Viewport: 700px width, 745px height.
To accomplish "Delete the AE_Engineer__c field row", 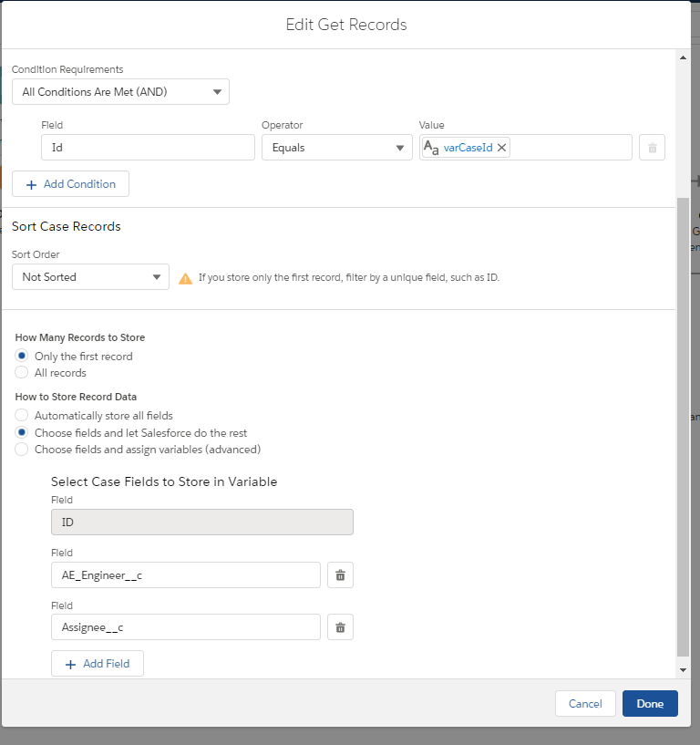I will coord(340,575).
